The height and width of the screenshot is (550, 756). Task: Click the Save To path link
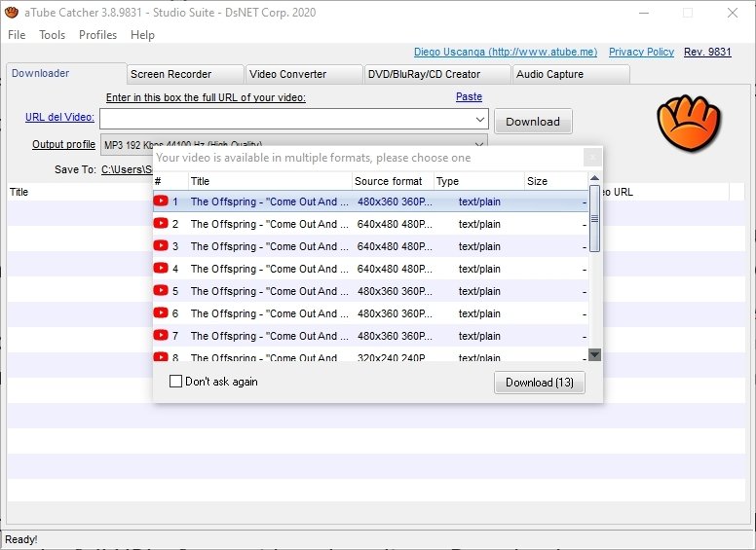point(127,169)
